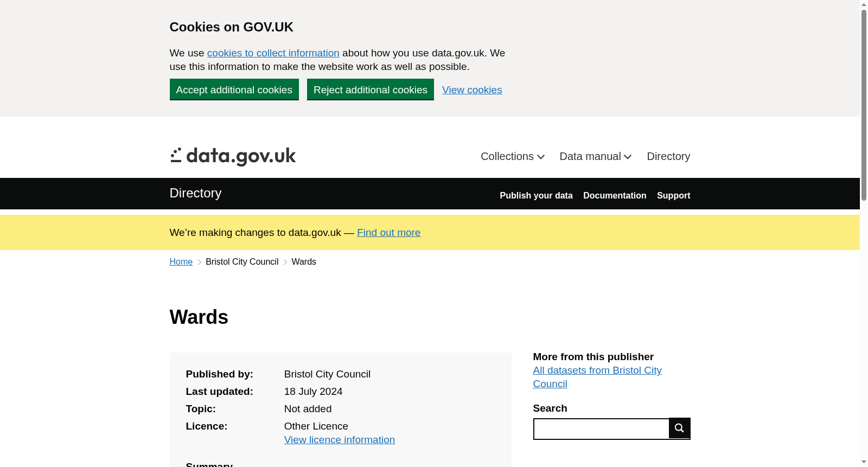The width and height of the screenshot is (868, 467).
Task: Select Bristol City Council publisher value
Action: tap(328, 374)
